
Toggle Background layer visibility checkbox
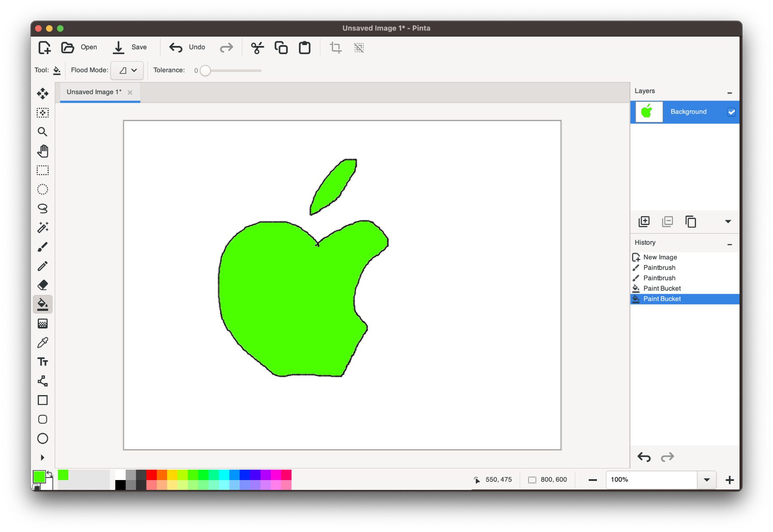(731, 112)
